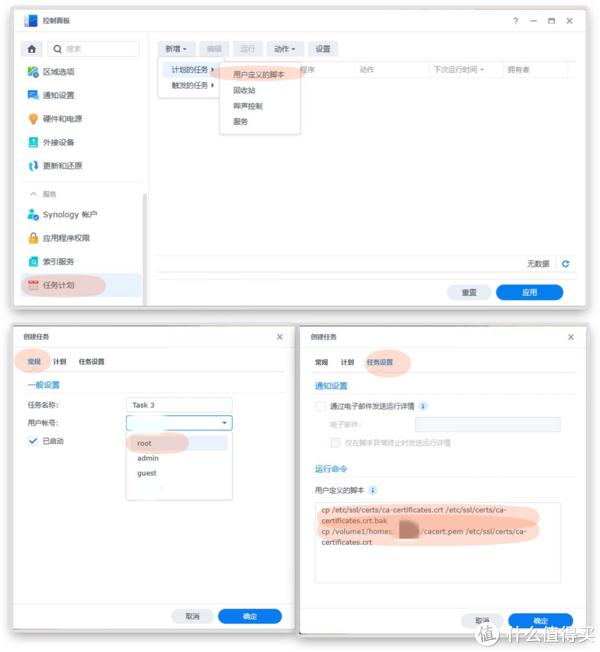Click the home icon in Control Panel
This screenshot has height=652, width=600.
[32, 49]
